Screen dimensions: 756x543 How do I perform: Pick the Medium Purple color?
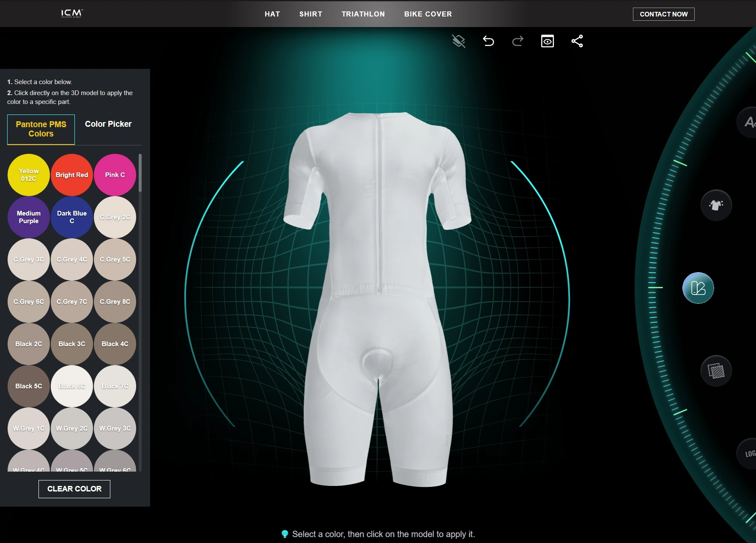(x=29, y=217)
